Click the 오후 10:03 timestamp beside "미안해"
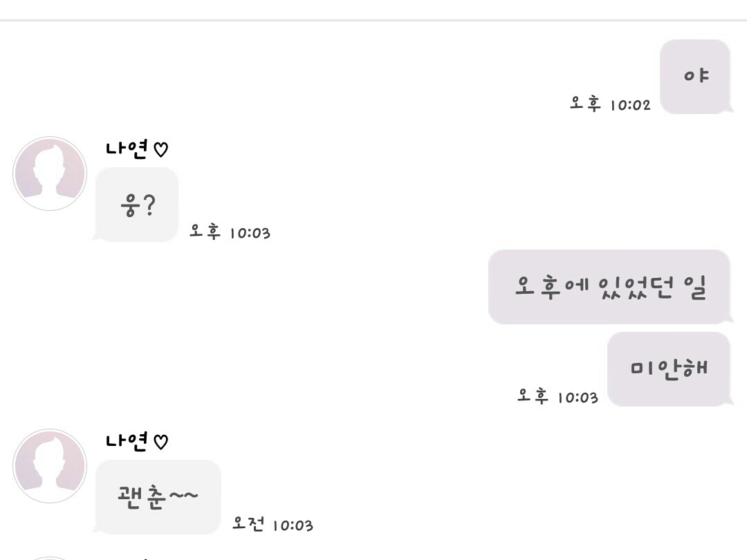This screenshot has height=560, width=747. coord(557,397)
